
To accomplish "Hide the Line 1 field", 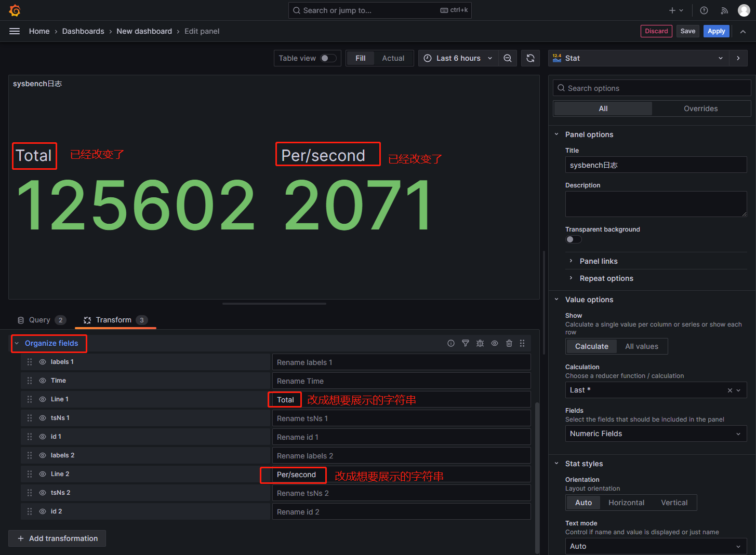I will 43,399.
